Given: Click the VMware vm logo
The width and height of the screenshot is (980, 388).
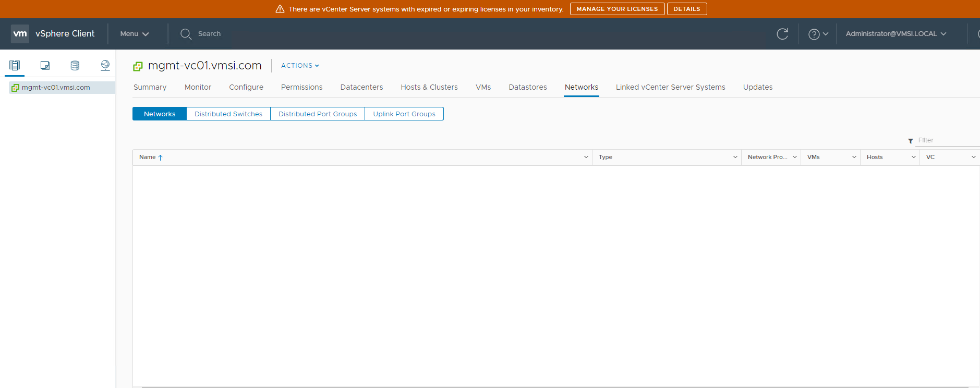Looking at the screenshot, I should pyautogui.click(x=20, y=34).
